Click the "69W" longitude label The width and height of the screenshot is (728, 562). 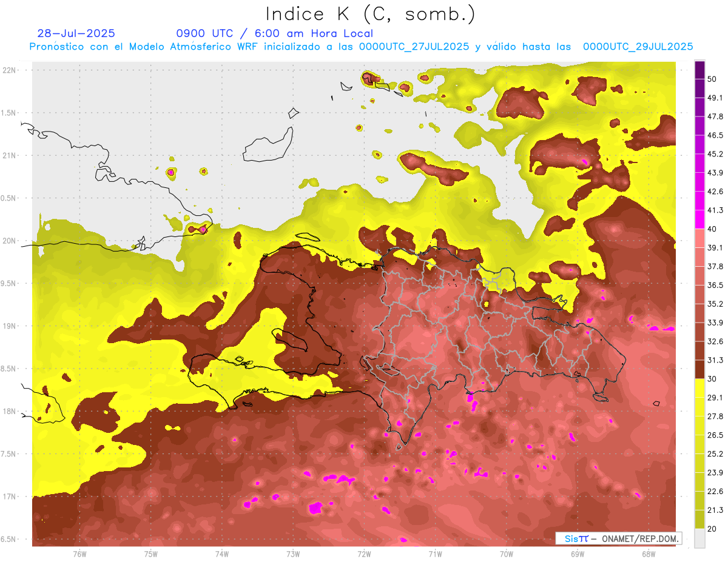pyautogui.click(x=578, y=554)
